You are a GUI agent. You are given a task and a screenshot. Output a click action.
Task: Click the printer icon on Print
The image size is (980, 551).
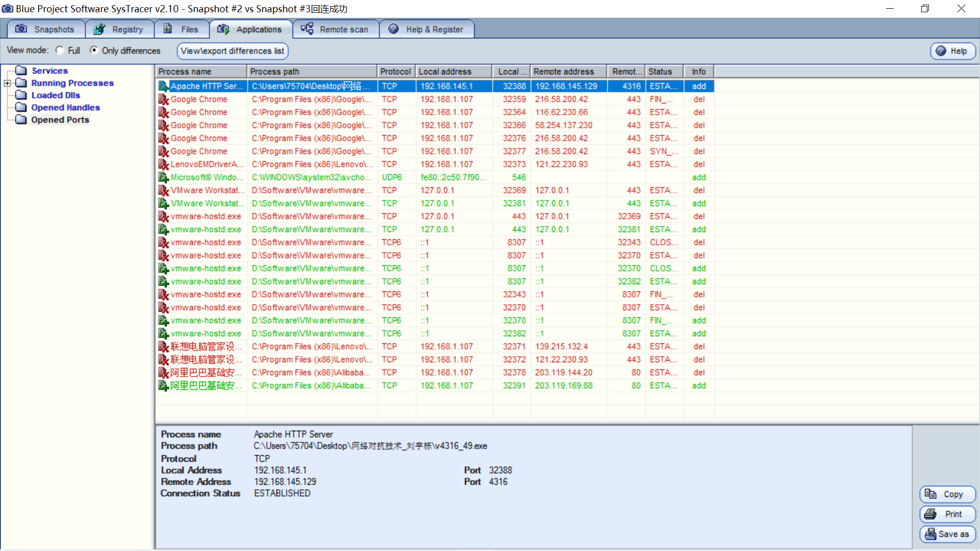tap(930, 514)
